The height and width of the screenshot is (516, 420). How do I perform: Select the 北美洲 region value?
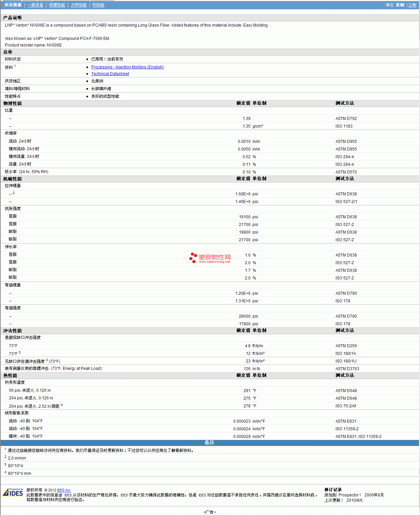pyautogui.click(x=97, y=81)
